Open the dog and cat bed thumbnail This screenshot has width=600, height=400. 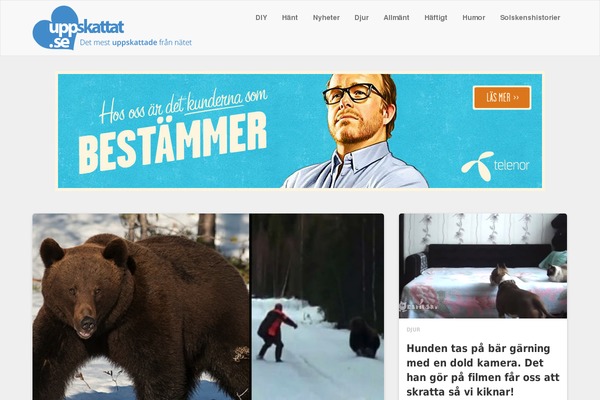click(x=483, y=266)
